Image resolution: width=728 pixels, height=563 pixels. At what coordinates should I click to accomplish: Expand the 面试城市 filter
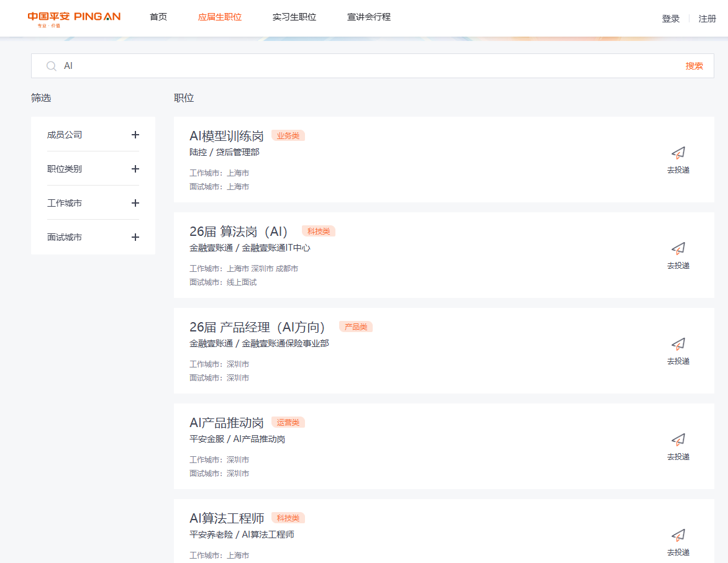coord(135,237)
